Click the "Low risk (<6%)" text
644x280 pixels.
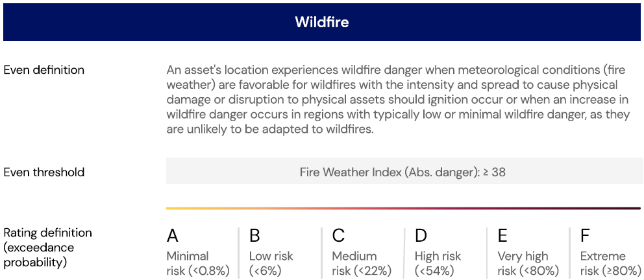271,264
